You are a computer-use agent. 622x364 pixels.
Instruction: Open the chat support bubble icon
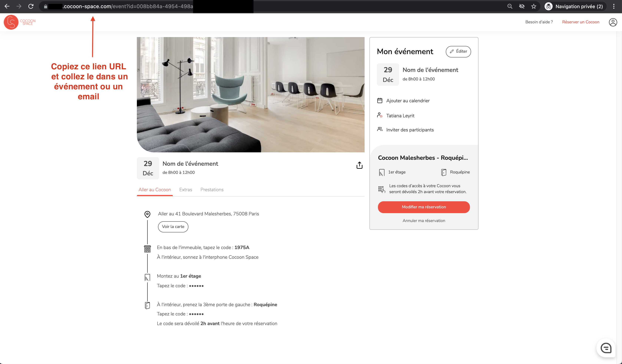pos(606,348)
